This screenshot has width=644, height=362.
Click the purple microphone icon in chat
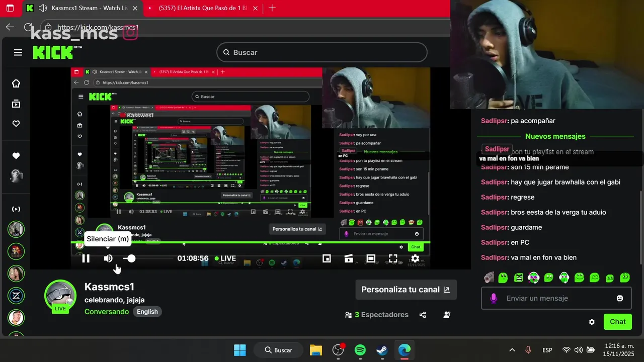[494, 298]
